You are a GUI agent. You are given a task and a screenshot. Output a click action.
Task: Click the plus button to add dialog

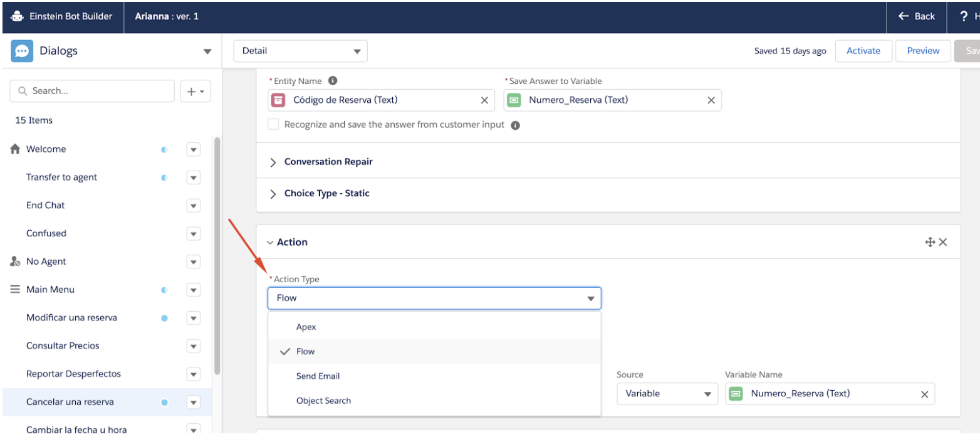[x=195, y=91]
